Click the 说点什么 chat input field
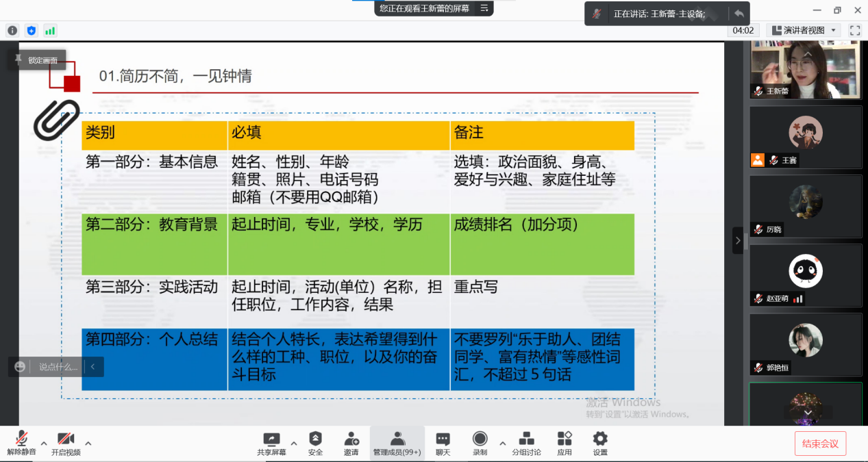 (x=58, y=367)
